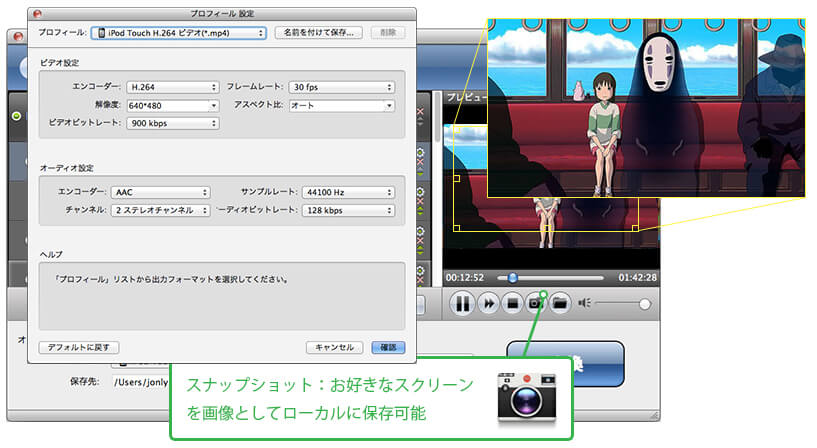The image size is (817, 448).
Task: Open the video encoder H.264 dropdown
Action: click(x=172, y=87)
